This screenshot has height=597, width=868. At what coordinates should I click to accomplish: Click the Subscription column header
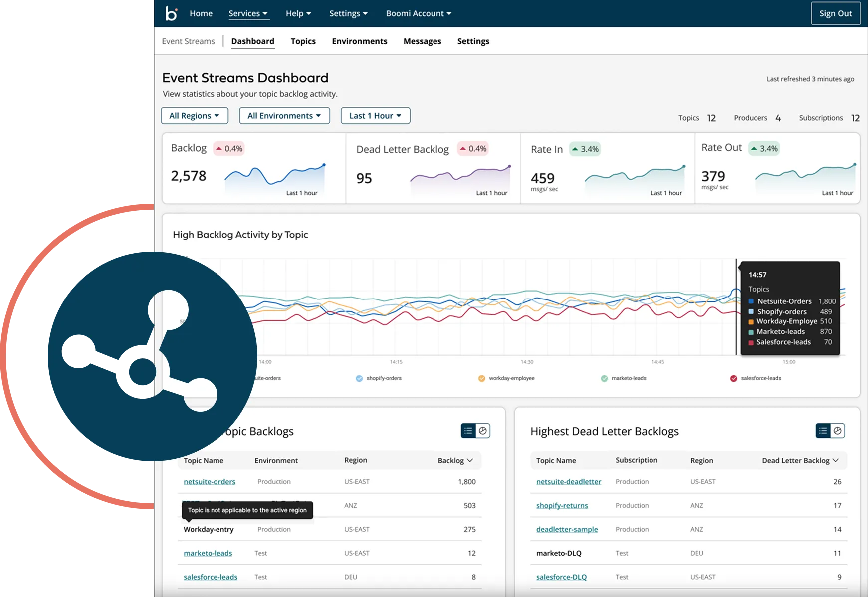click(x=637, y=460)
